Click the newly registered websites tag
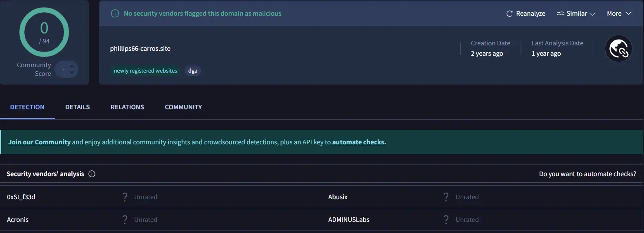Screen dimensions: 644x233 point(145,71)
